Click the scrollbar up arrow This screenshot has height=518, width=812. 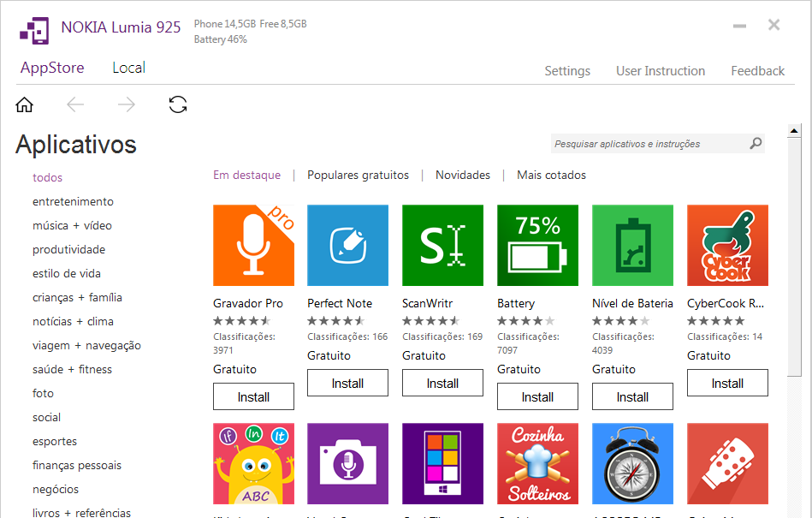pos(794,130)
